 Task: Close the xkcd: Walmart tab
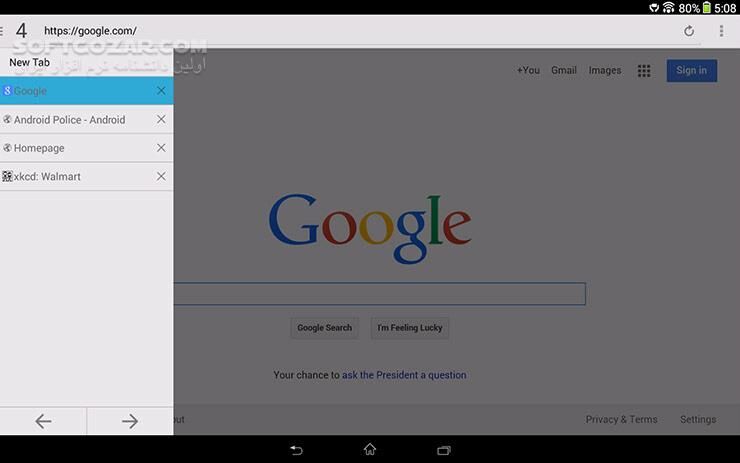161,176
